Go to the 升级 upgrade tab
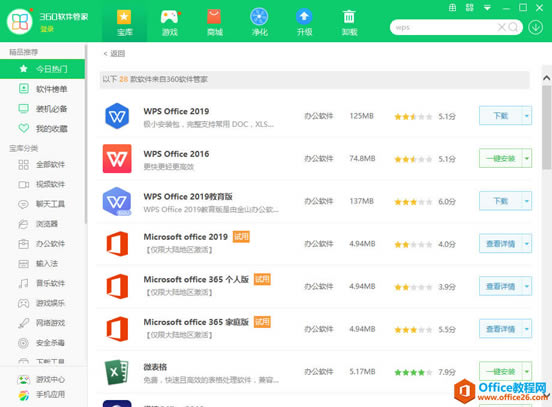This screenshot has width=552, height=407. pyautogui.click(x=304, y=22)
